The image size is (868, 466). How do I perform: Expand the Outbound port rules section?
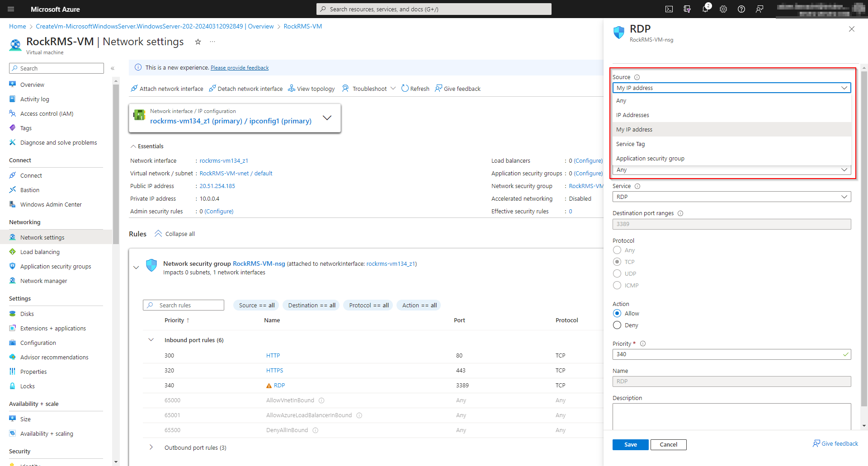[151, 447]
